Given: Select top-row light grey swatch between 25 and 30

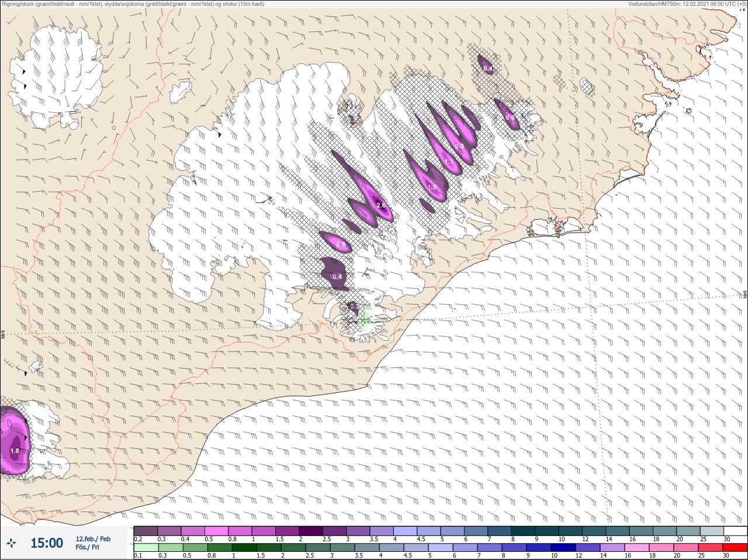Looking at the screenshot, I should 712,531.
